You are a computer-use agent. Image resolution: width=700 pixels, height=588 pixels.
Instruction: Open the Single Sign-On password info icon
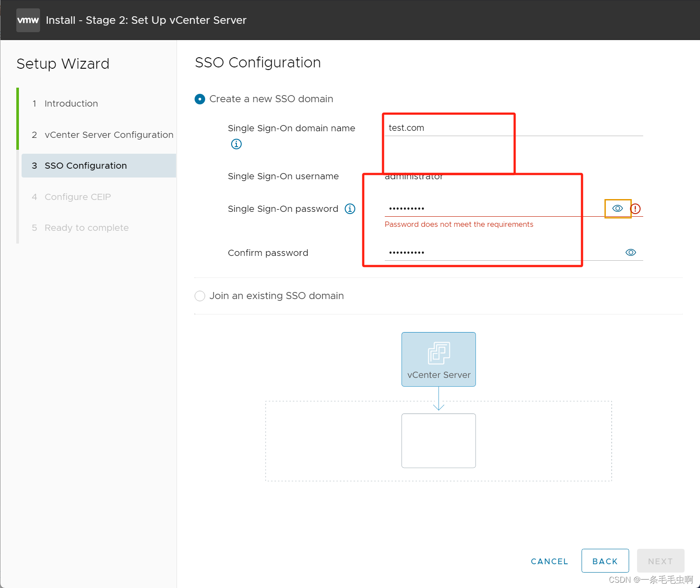(350, 209)
